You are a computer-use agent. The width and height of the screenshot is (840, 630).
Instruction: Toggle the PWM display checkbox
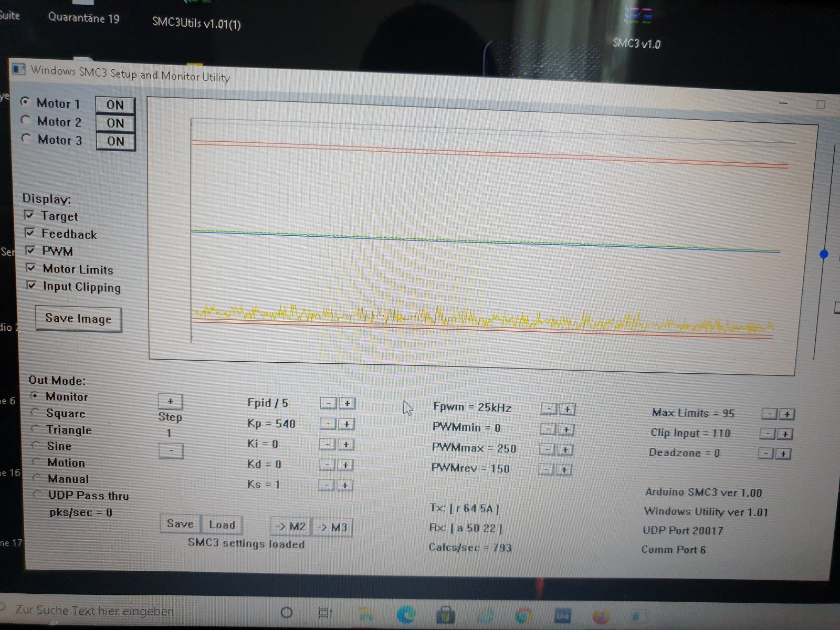click(30, 250)
